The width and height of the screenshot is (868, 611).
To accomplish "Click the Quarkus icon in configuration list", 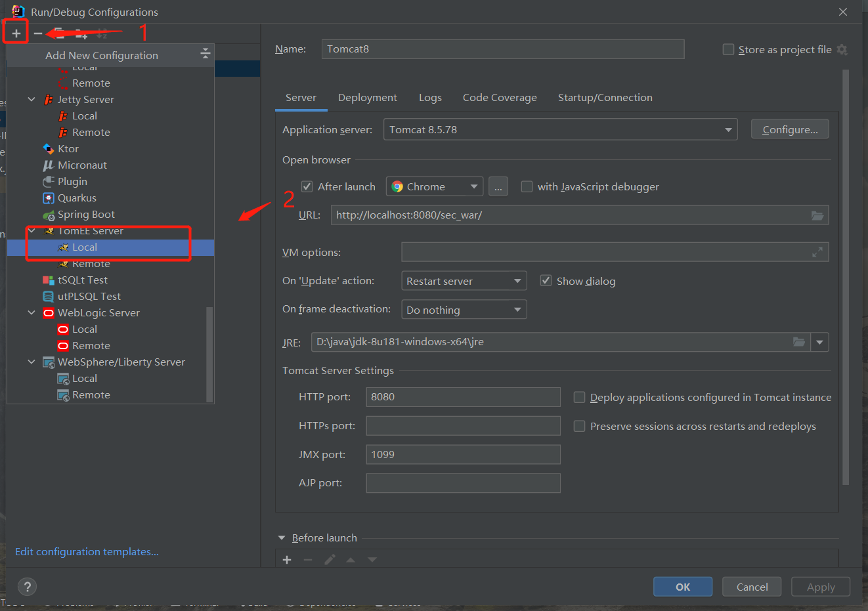I will click(x=48, y=198).
